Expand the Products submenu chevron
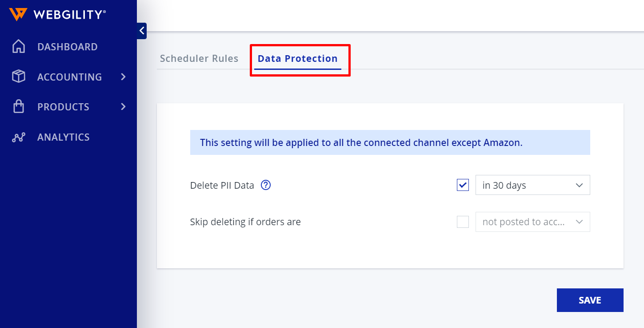 click(124, 107)
